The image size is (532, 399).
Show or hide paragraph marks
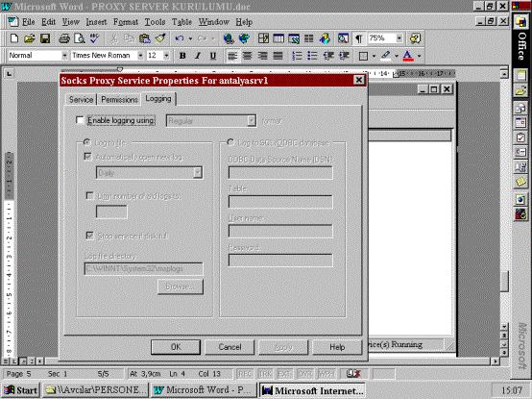coord(358,38)
